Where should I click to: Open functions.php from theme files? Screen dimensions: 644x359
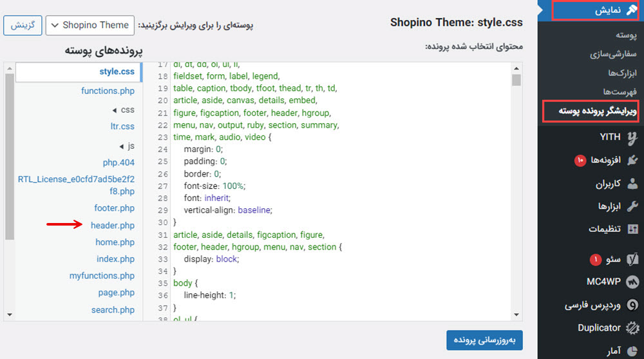[x=108, y=91]
